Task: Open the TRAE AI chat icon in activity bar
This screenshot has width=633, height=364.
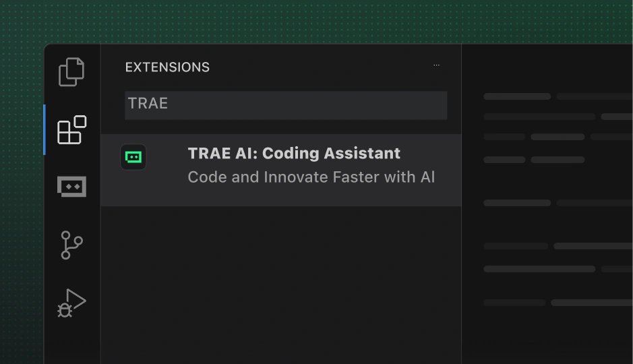Action: coord(72,187)
